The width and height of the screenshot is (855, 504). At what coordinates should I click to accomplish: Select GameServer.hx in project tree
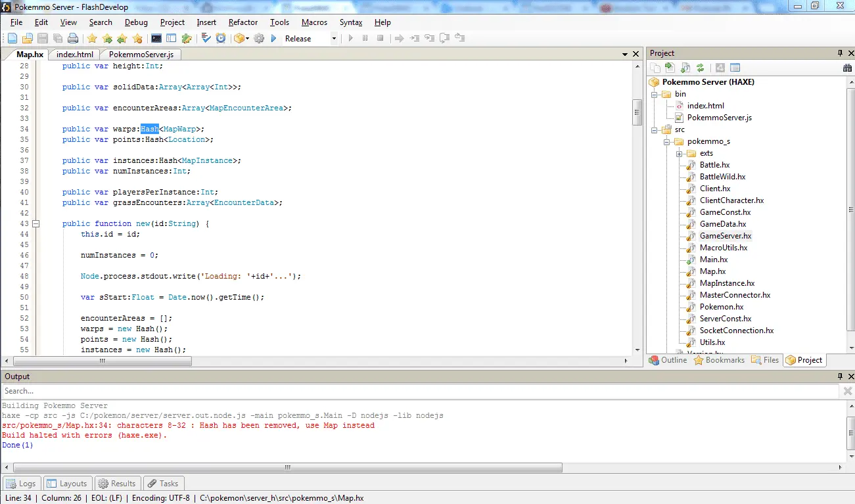pos(726,236)
